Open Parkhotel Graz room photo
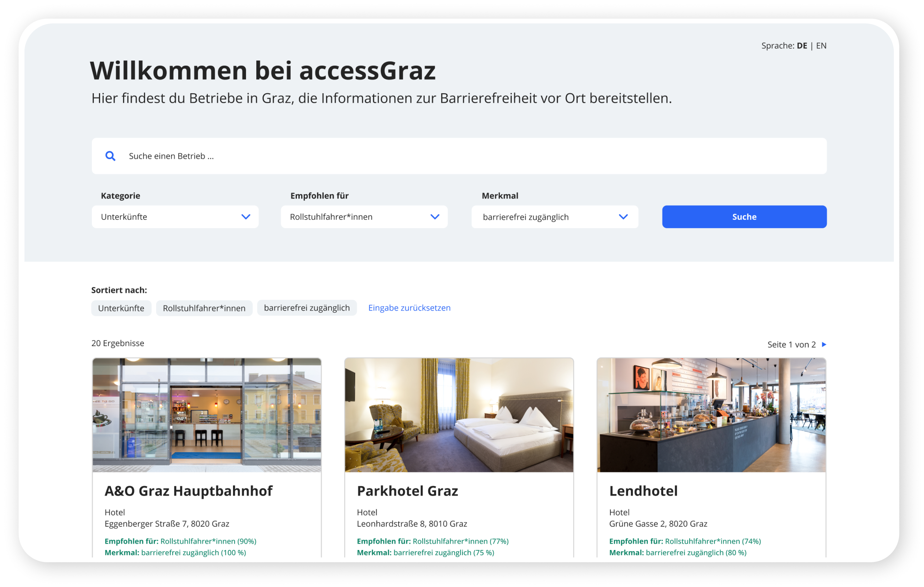This screenshot has width=924, height=587. [459, 415]
